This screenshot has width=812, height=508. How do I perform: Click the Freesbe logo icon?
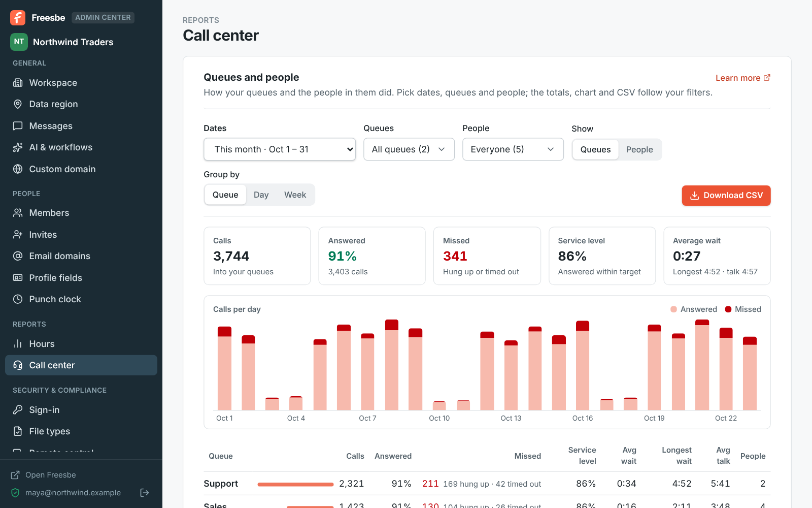(18, 18)
